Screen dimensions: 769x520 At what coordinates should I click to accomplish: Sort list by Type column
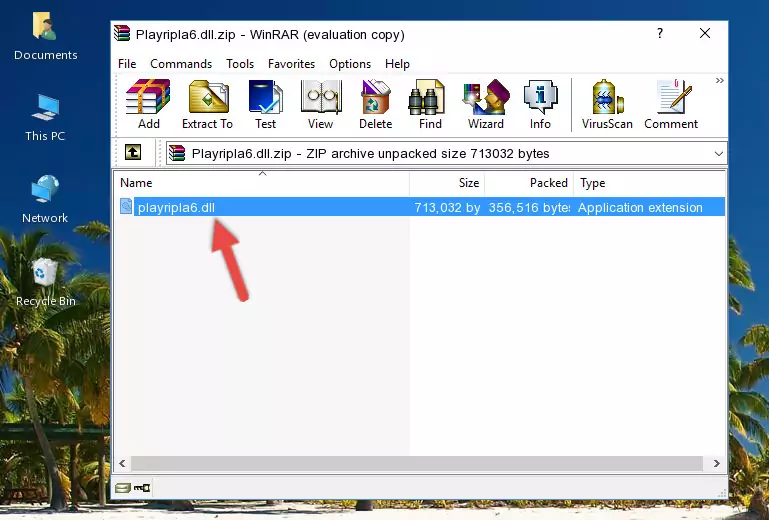[x=649, y=183]
